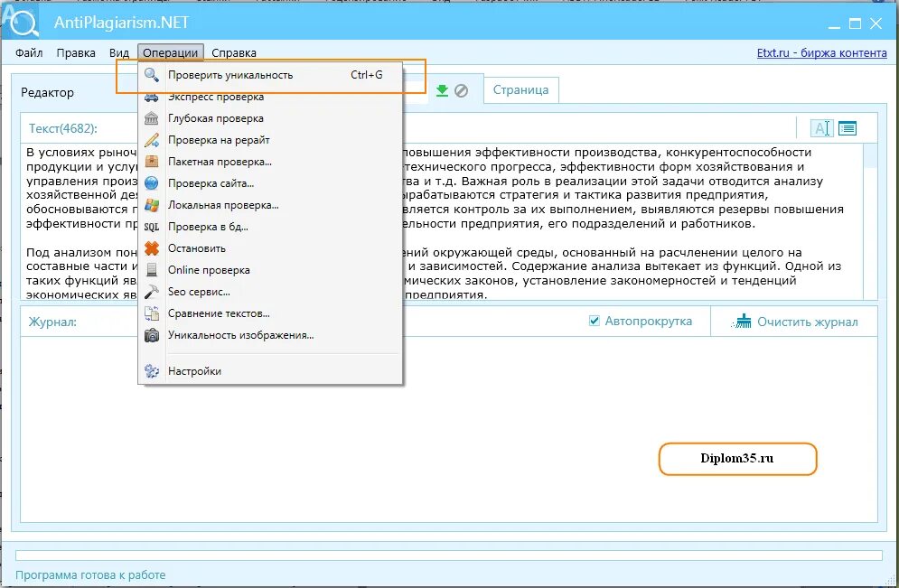Choose Проверка в бд entry
The height and width of the screenshot is (588, 899).
[x=271, y=227]
